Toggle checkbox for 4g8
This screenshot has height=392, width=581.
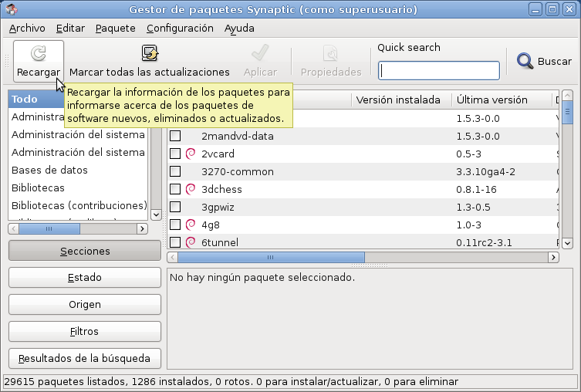(x=175, y=225)
